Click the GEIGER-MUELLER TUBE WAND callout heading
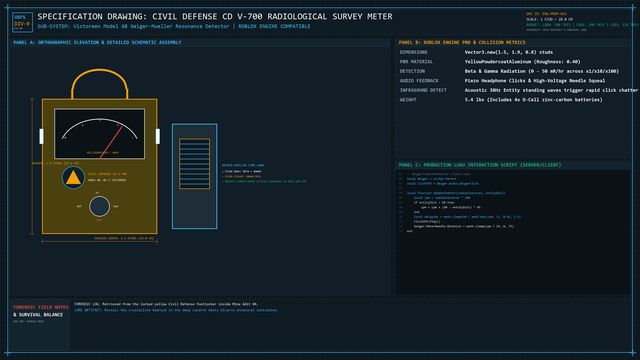 pyautogui.click(x=243, y=165)
